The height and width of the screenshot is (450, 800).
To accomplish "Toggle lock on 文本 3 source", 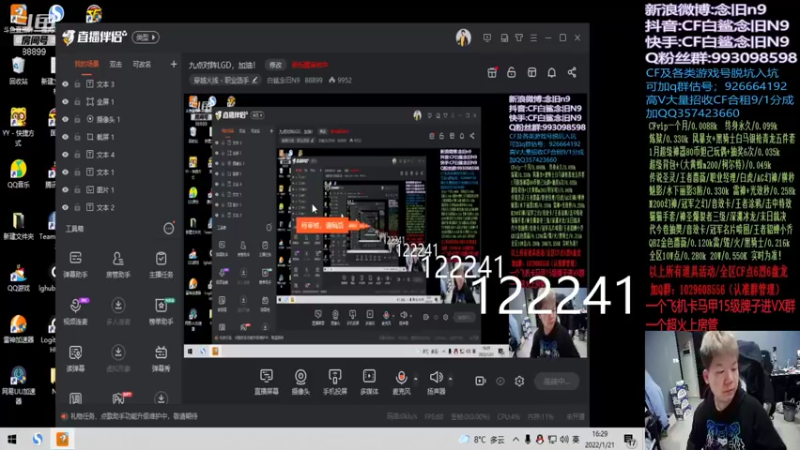I will 78,84.
